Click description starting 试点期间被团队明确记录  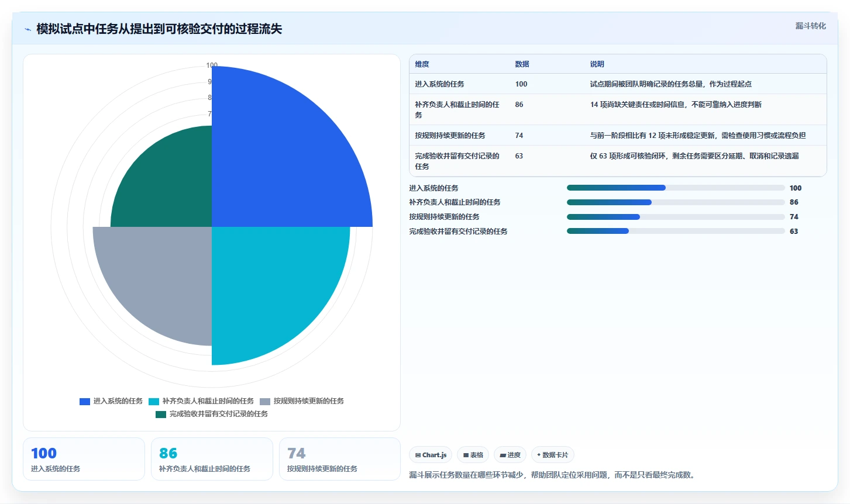[x=670, y=84]
